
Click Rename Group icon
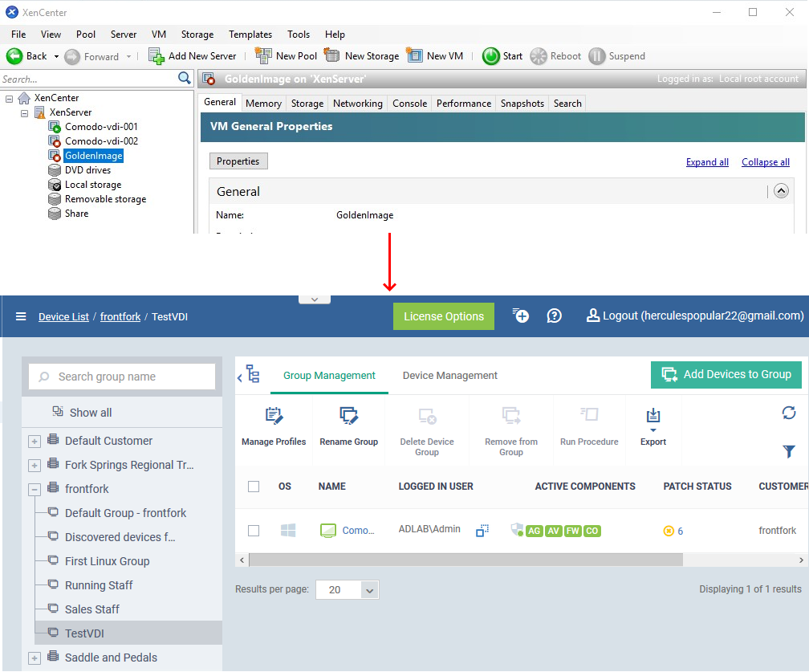[349, 416]
